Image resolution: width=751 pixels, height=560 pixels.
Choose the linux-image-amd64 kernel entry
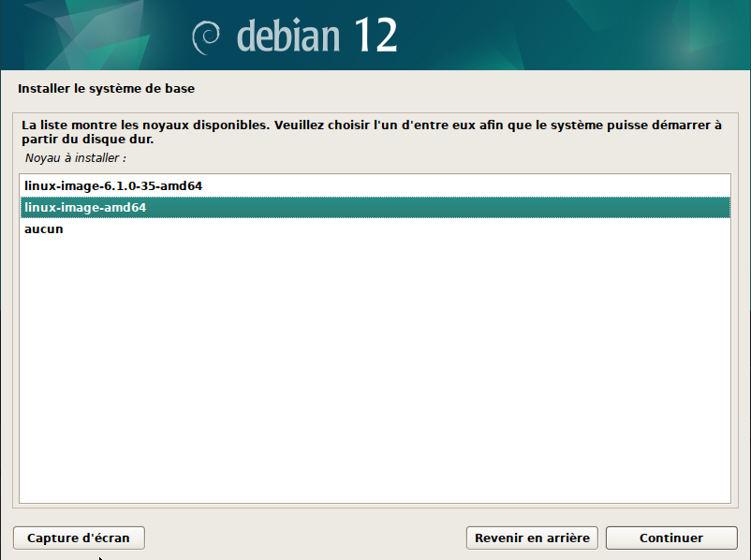[x=375, y=208]
